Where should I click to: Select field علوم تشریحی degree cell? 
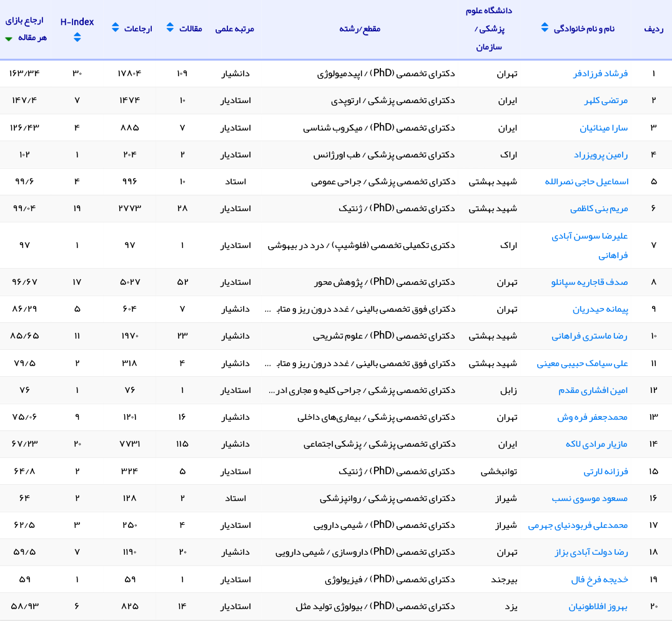(x=384, y=337)
